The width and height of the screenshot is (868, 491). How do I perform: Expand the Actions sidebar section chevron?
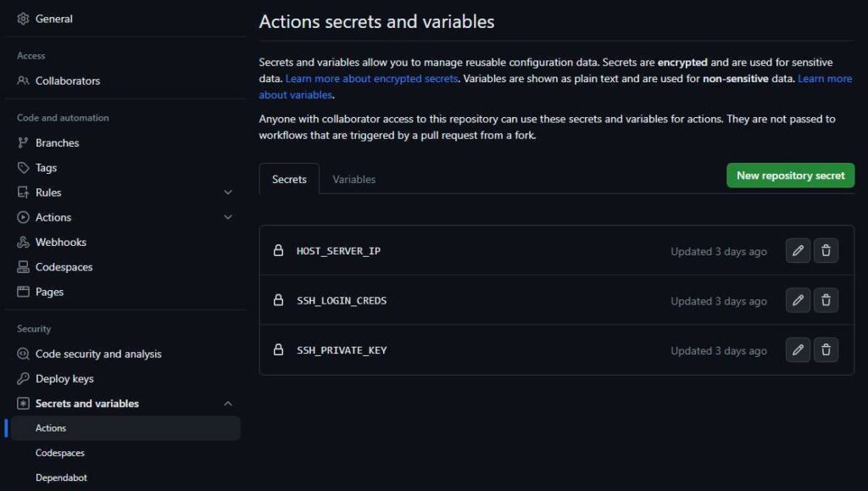point(227,217)
